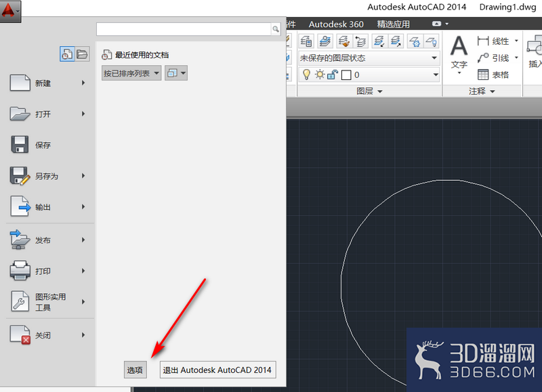This screenshot has width=542, height=392.
Task: Click the Close (关闭) document icon
Action: click(x=20, y=334)
